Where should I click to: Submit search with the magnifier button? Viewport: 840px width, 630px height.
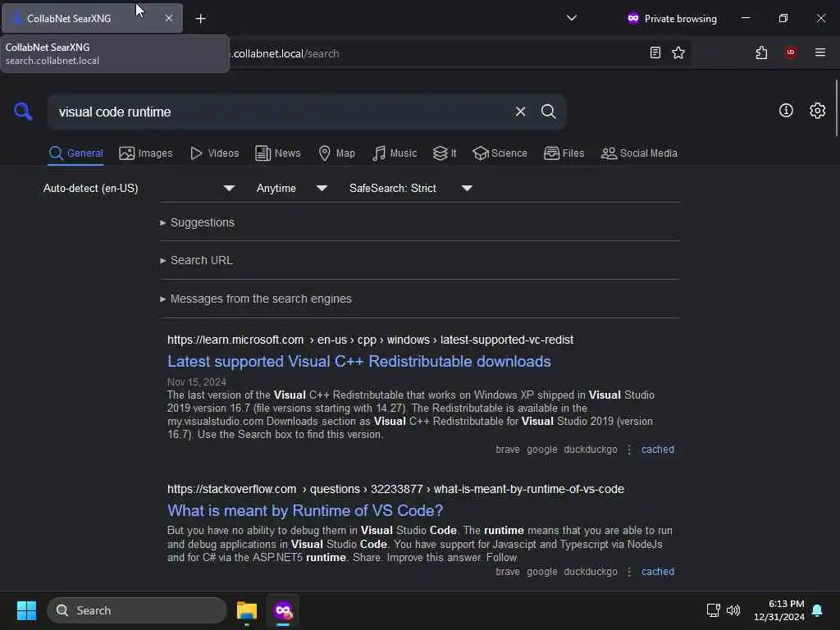[x=548, y=112]
